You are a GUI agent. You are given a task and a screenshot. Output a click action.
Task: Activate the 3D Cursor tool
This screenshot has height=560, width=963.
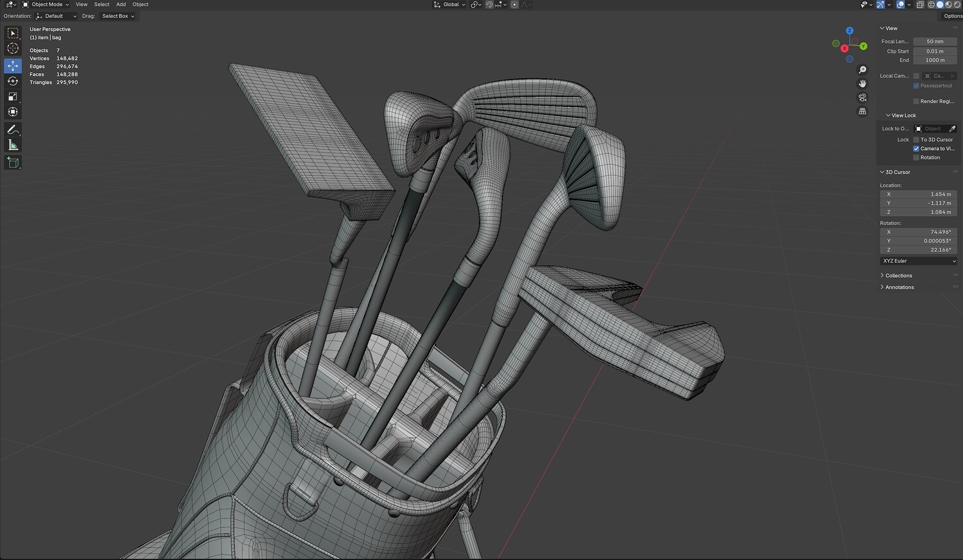pyautogui.click(x=13, y=49)
